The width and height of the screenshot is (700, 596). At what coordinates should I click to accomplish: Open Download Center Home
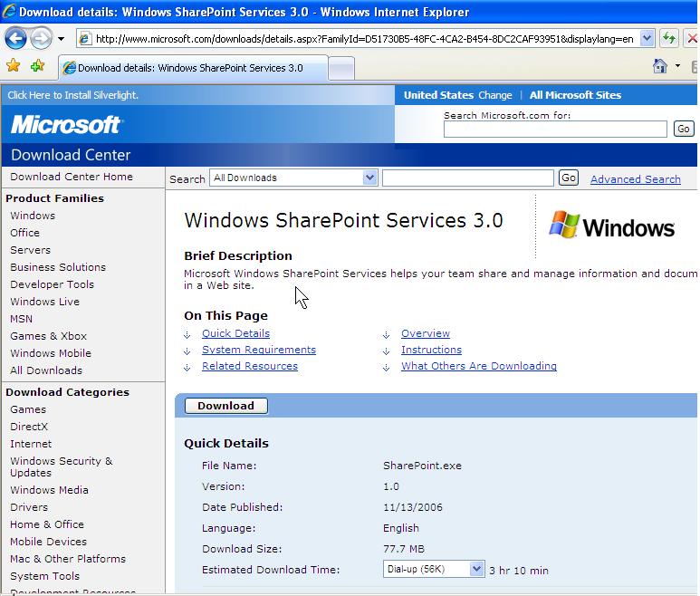coord(72,177)
